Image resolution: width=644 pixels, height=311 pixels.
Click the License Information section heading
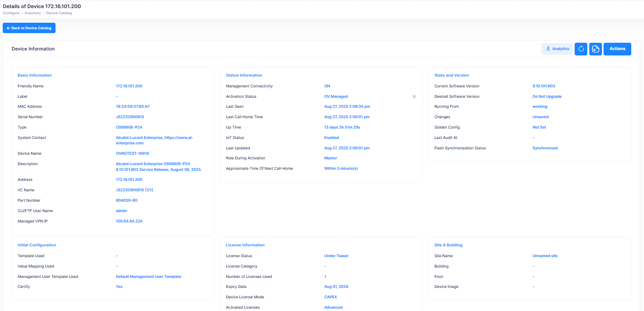coord(245,245)
